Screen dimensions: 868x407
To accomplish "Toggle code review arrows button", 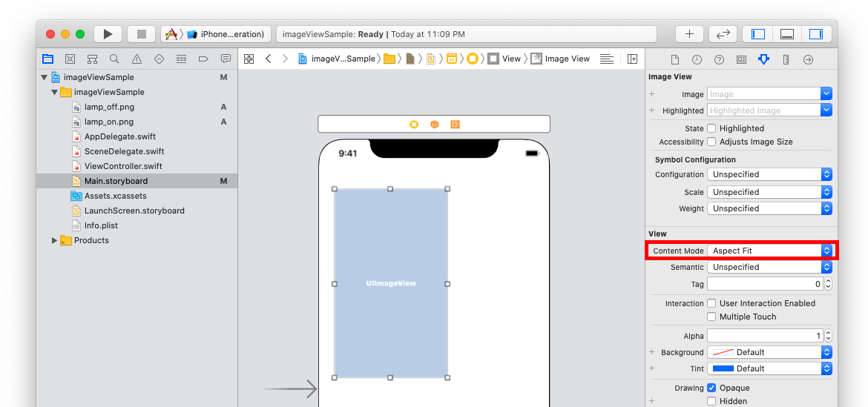I will (x=723, y=34).
